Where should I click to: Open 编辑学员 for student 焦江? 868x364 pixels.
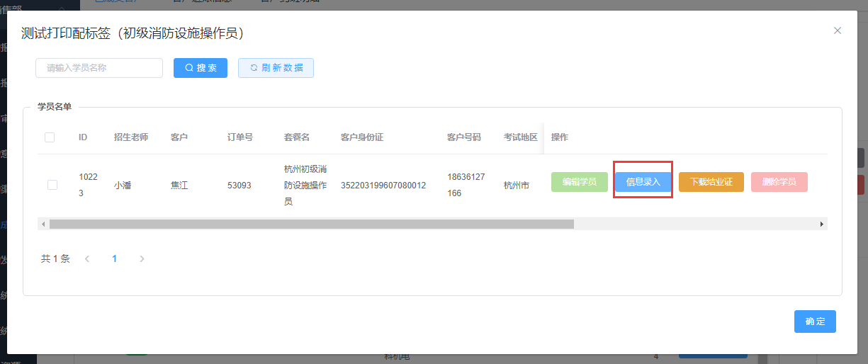[579, 182]
